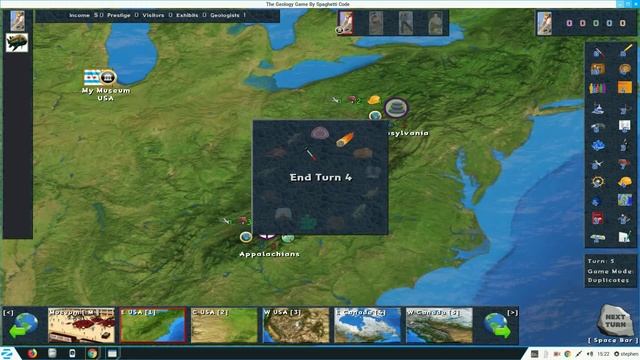Select the orange square icon in tool panel
The width and height of the screenshot is (640, 360).
pos(624,87)
